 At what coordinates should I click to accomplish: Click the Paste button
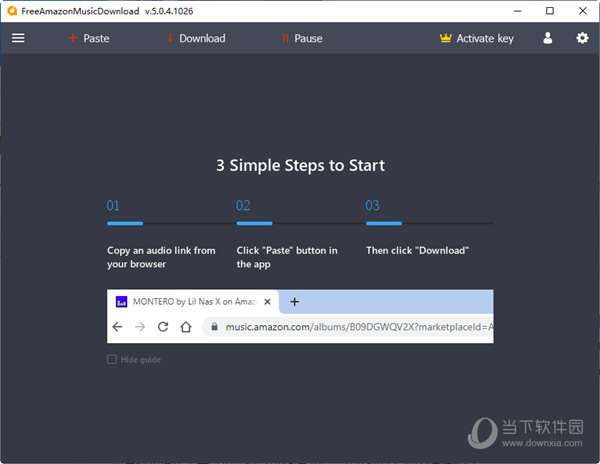tap(89, 38)
